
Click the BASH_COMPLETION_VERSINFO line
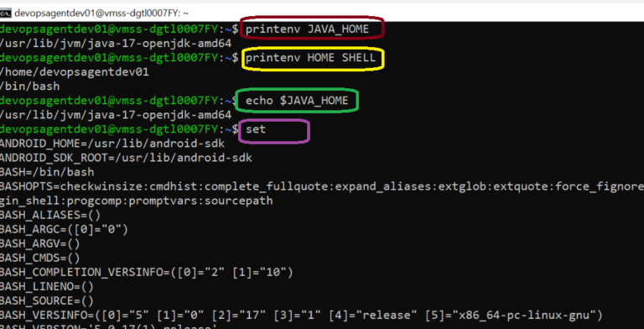pos(147,272)
